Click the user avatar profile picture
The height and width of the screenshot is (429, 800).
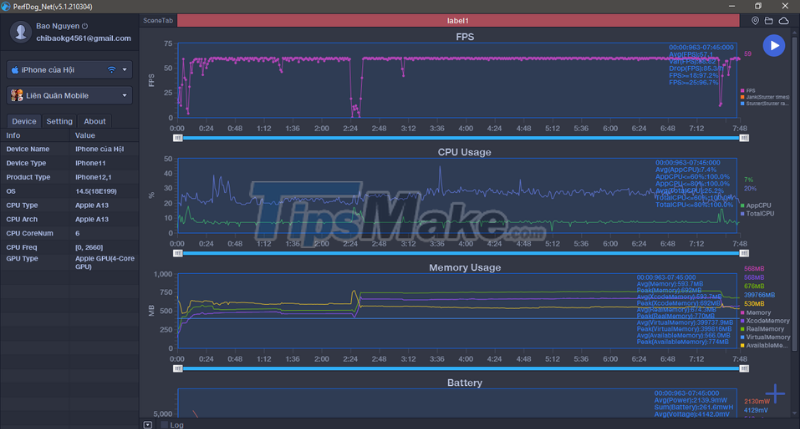tap(20, 33)
